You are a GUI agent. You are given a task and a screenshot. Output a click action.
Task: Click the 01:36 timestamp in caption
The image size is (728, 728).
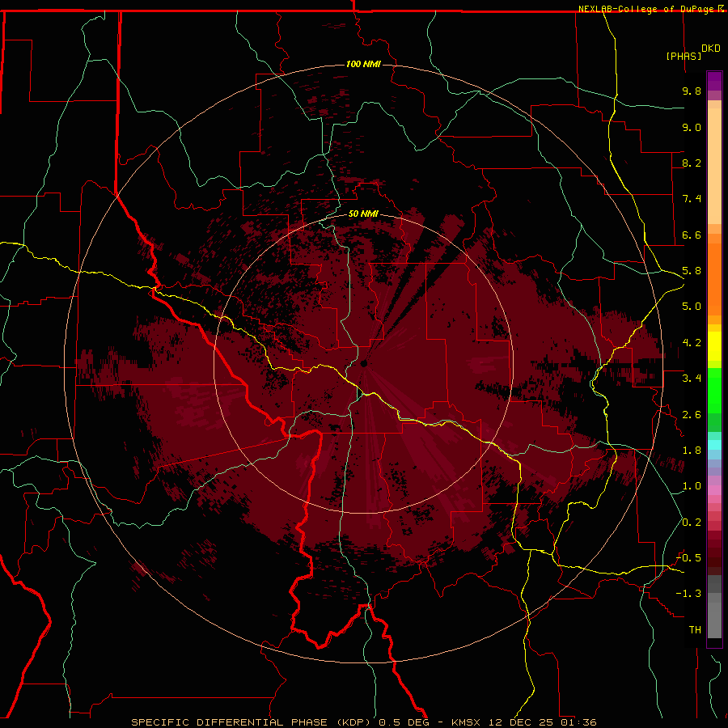pyautogui.click(x=578, y=722)
